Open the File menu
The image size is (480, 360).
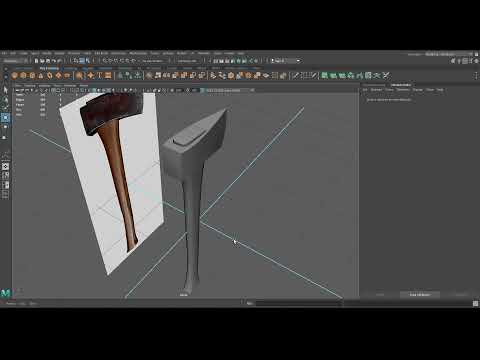[x=4, y=53]
